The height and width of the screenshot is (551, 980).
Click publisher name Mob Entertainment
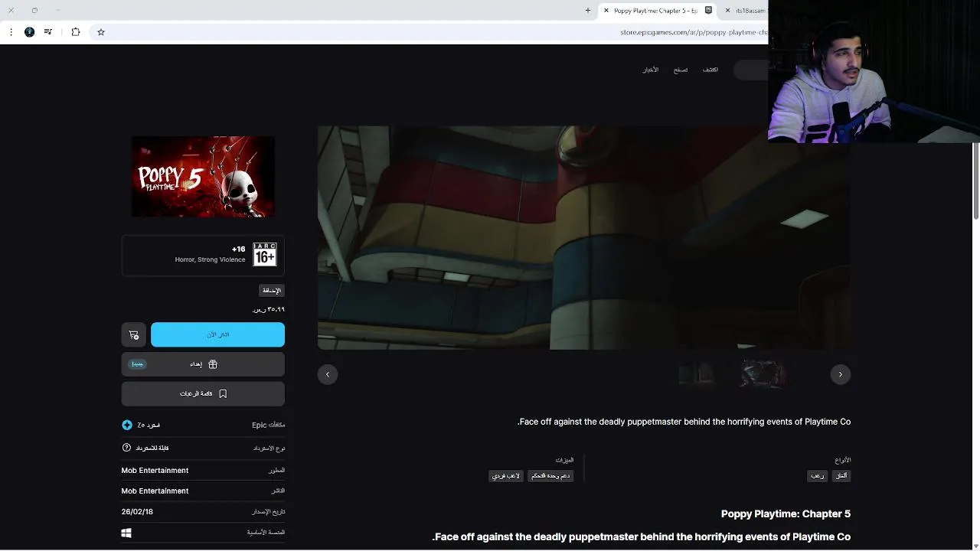[x=155, y=491]
